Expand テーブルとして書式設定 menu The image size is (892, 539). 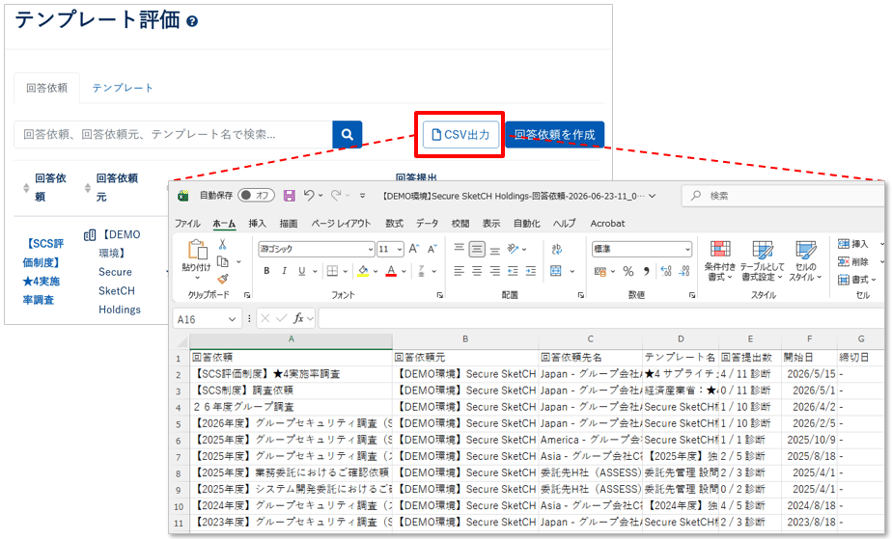pos(762,261)
